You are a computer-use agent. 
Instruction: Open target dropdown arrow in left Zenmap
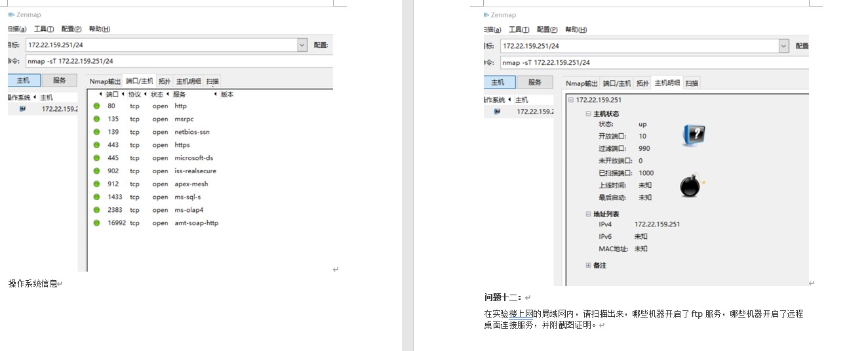coord(302,45)
